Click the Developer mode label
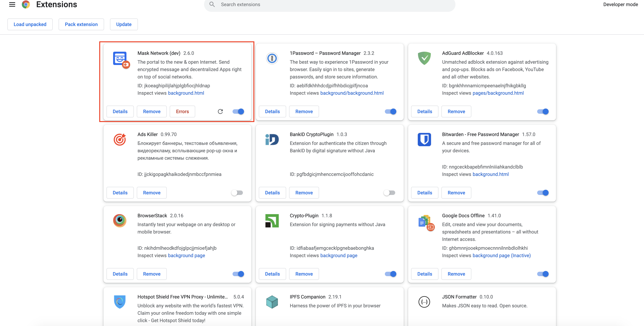The width and height of the screenshot is (644, 326). [x=620, y=4]
